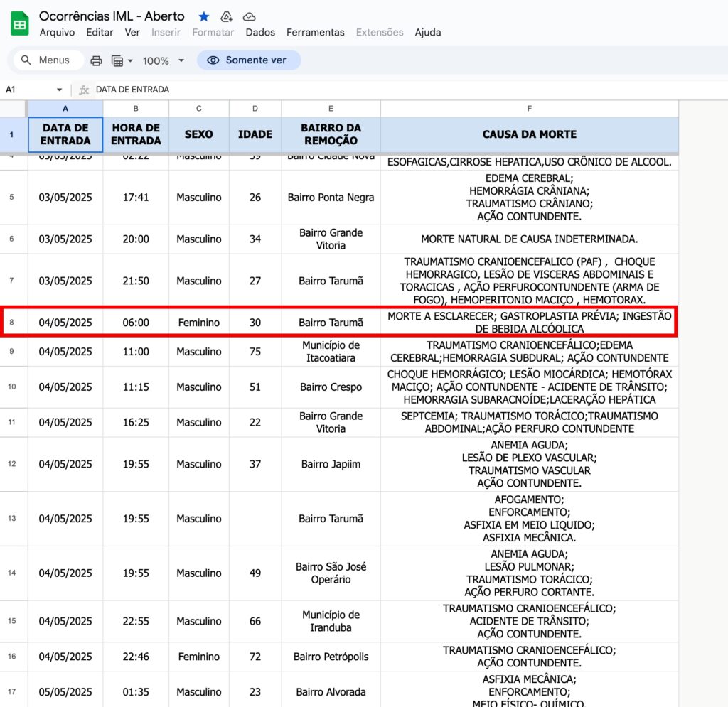
Task: Click the fx formula icon
Action: click(84, 90)
